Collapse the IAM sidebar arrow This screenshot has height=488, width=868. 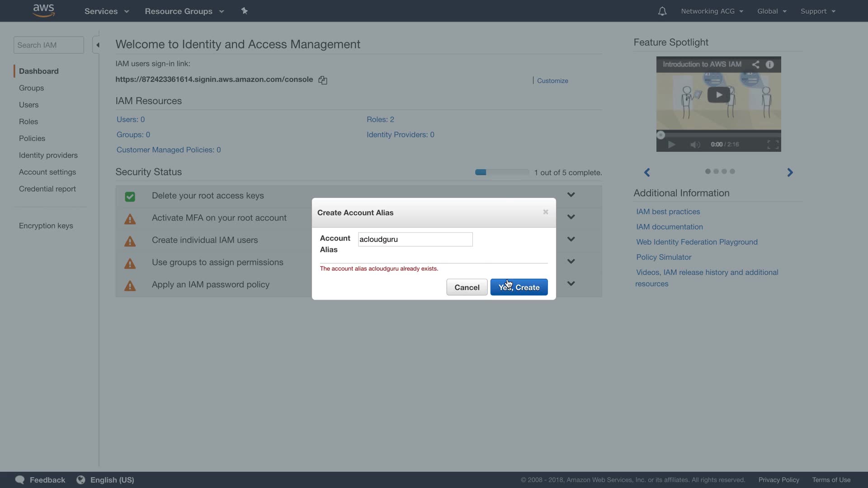[x=97, y=45]
